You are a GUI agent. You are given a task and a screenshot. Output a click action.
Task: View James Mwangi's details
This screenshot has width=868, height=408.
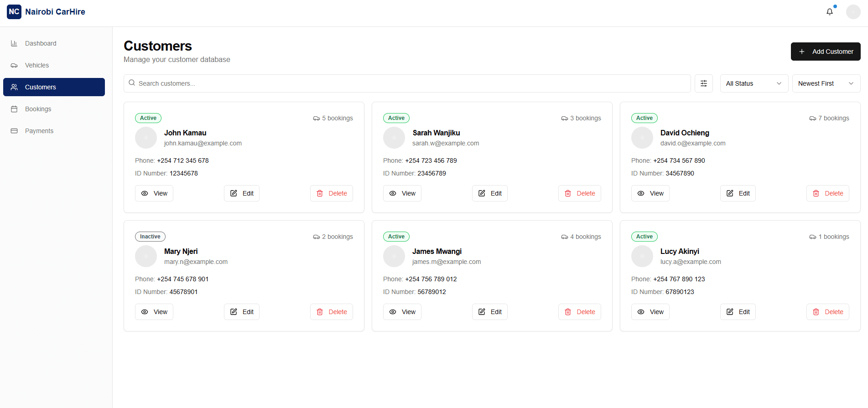click(402, 312)
